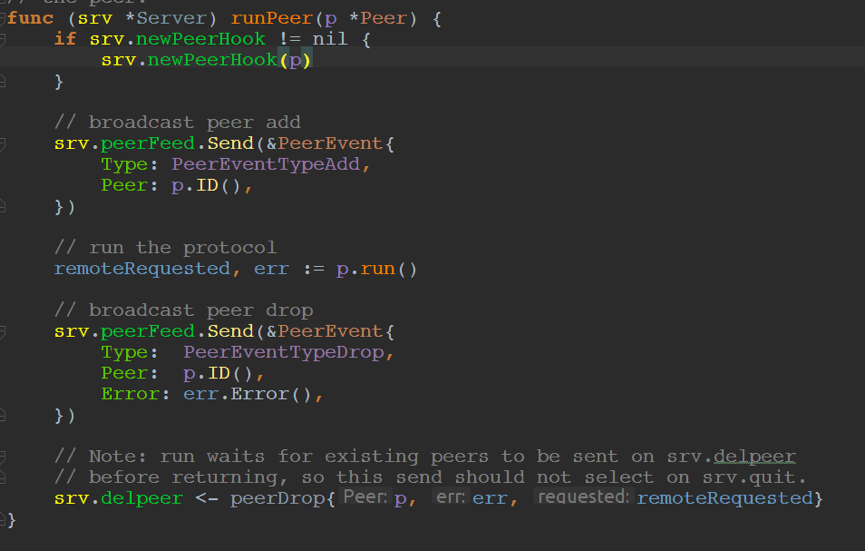Click 'err' in err.Error()
The height and width of the screenshot is (551, 865).
201,394
